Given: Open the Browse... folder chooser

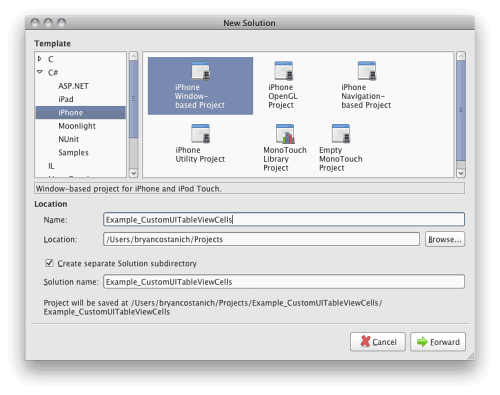Looking at the screenshot, I should [445, 239].
